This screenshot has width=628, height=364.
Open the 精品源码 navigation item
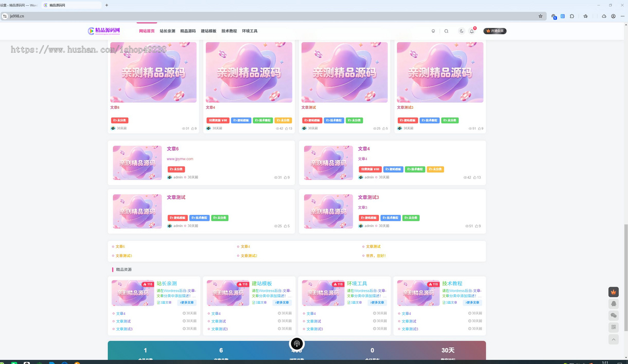click(188, 31)
